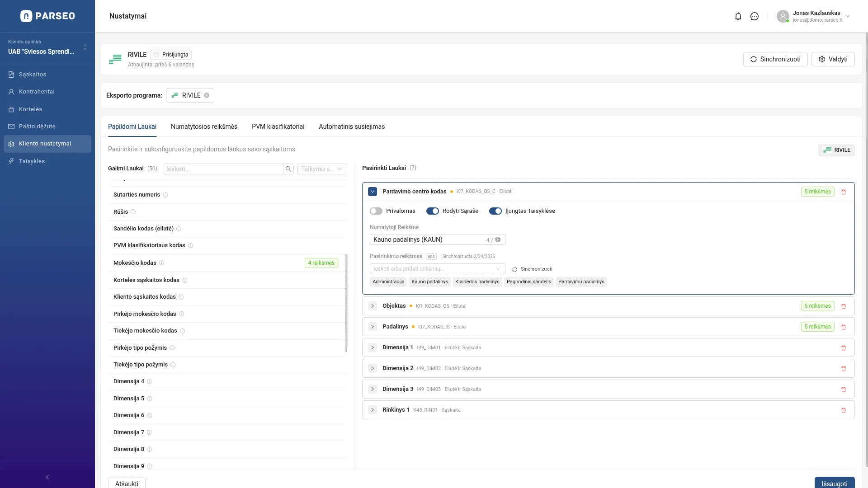Open the notifications bell icon
Image resolution: width=868 pixels, height=488 pixels.
738,16
